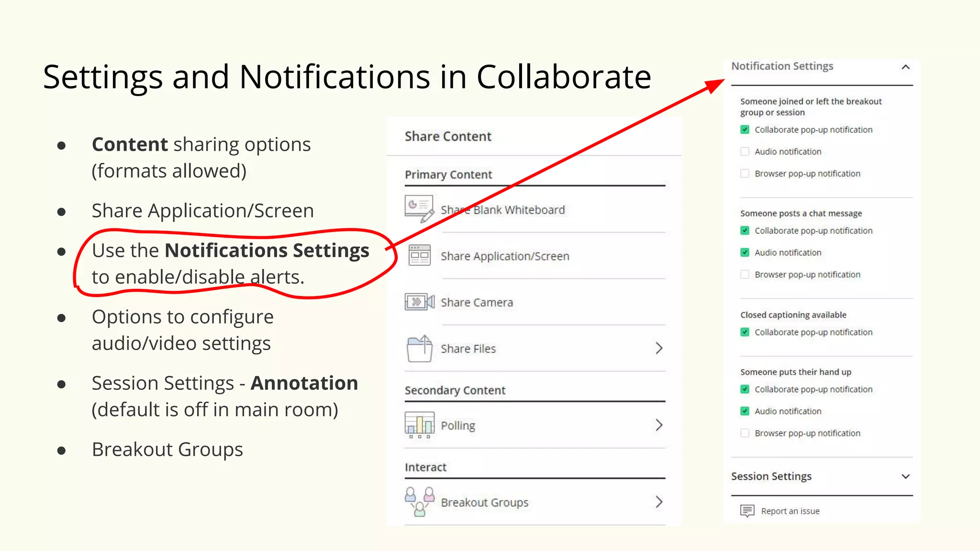
Task: Click the Share Files folder icon
Action: (420, 348)
